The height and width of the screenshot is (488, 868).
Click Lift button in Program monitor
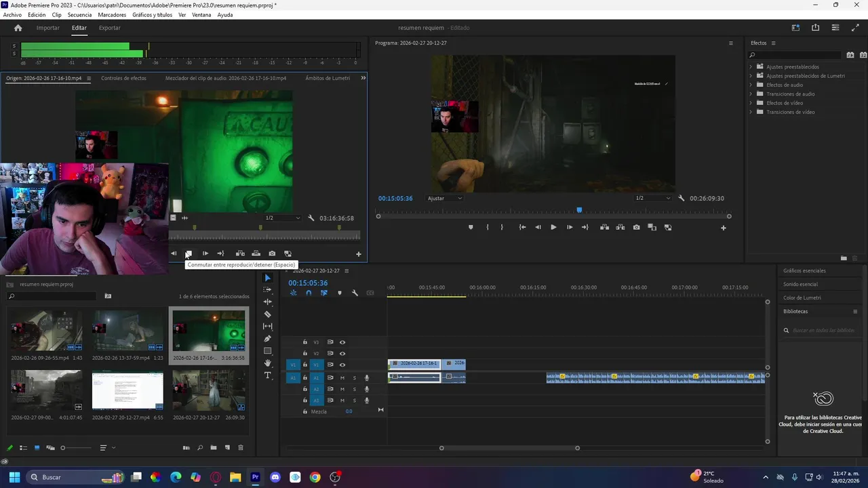[604, 227]
